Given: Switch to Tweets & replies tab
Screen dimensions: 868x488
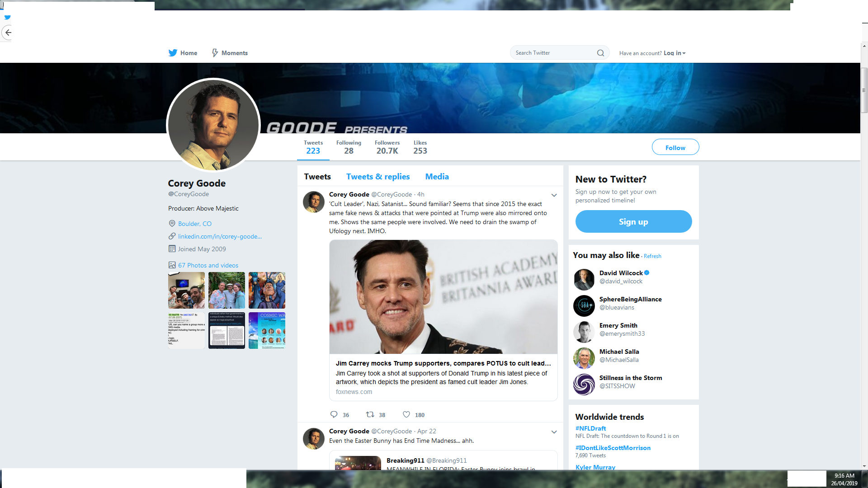Looking at the screenshot, I should 378,177.
